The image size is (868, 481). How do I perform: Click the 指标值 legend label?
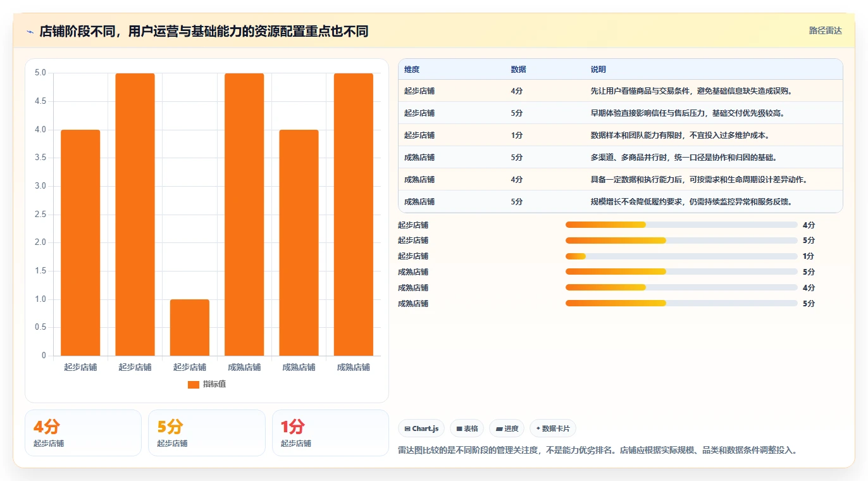[x=214, y=385]
